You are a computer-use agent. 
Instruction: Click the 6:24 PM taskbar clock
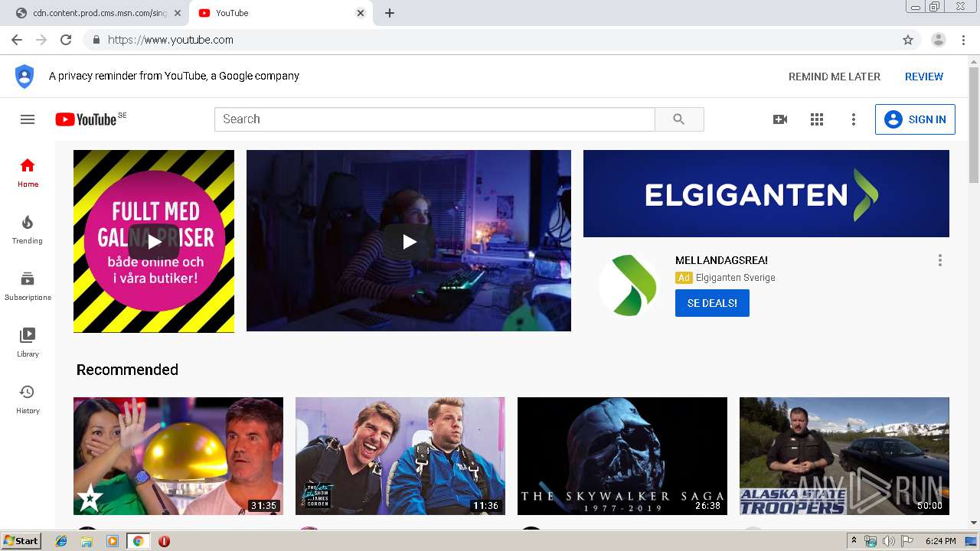[x=941, y=541]
